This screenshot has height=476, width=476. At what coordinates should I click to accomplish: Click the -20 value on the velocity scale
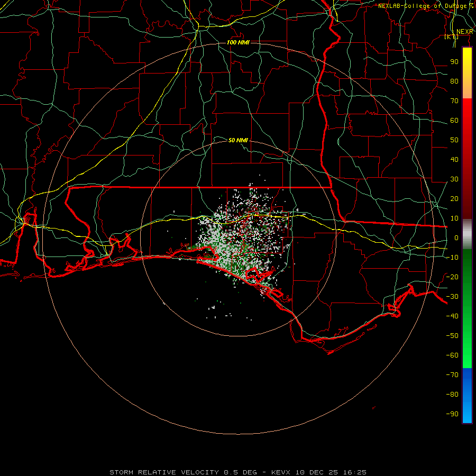(452, 277)
